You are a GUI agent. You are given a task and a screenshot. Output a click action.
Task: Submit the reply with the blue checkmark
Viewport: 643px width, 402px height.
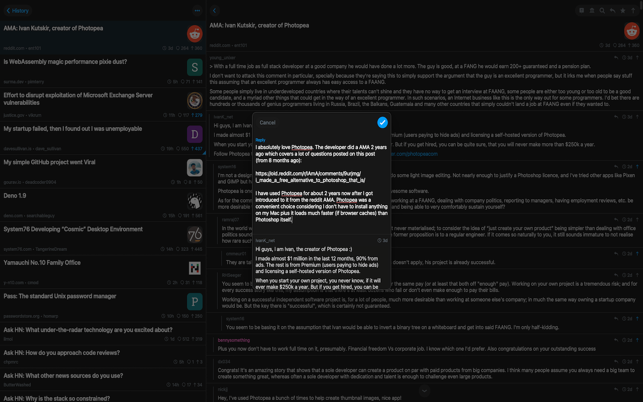pyautogui.click(x=382, y=122)
